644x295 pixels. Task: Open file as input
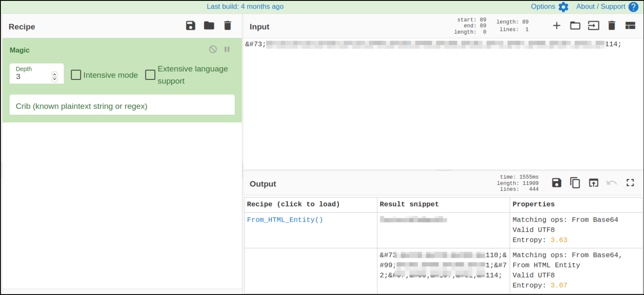coord(594,25)
